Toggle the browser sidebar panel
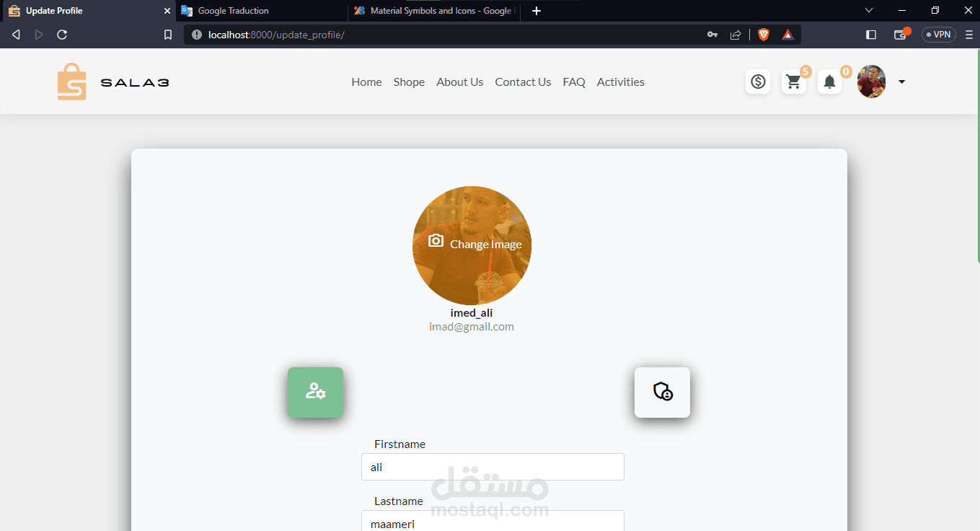Image resolution: width=980 pixels, height=531 pixels. coord(871,35)
